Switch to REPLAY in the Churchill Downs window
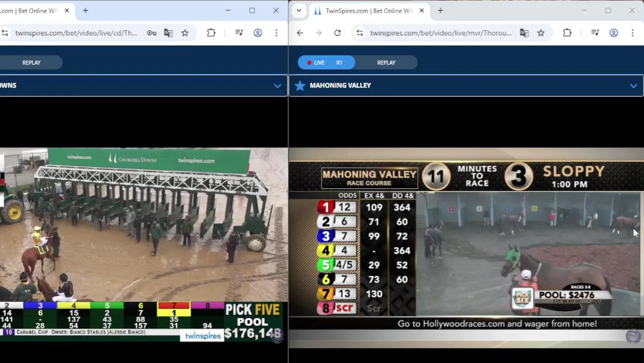The width and height of the screenshot is (644, 363). pyautogui.click(x=31, y=63)
